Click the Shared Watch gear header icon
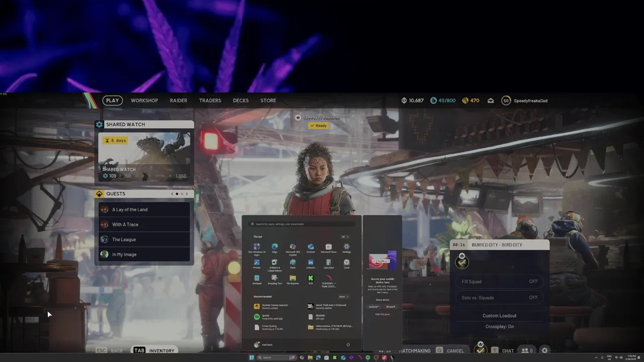Image resolution: width=644 pixels, height=362 pixels. pyautogui.click(x=99, y=124)
